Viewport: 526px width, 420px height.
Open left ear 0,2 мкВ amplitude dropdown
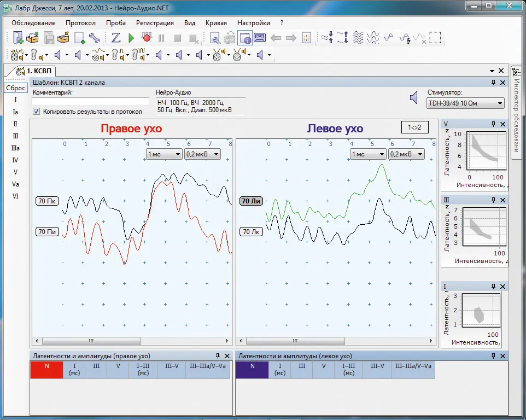tap(406, 154)
